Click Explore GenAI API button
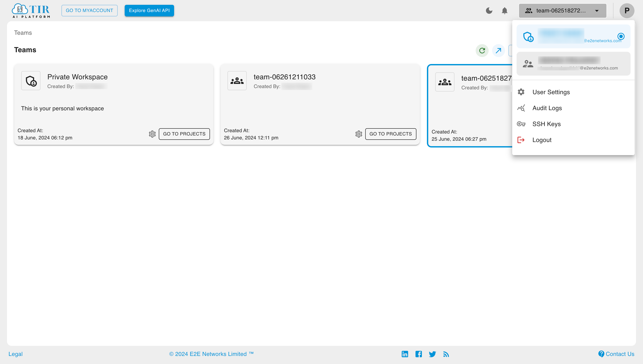 click(x=149, y=10)
